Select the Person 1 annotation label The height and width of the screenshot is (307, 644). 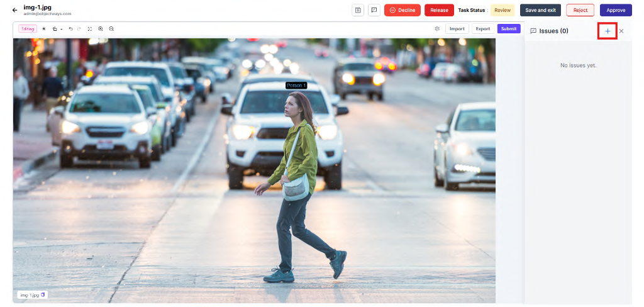[296, 86]
